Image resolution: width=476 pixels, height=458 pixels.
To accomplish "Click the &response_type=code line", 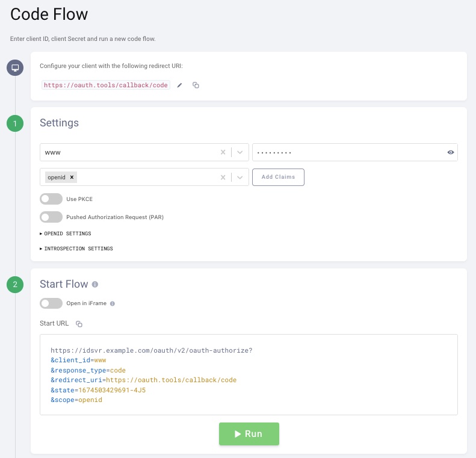I will (x=88, y=370).
